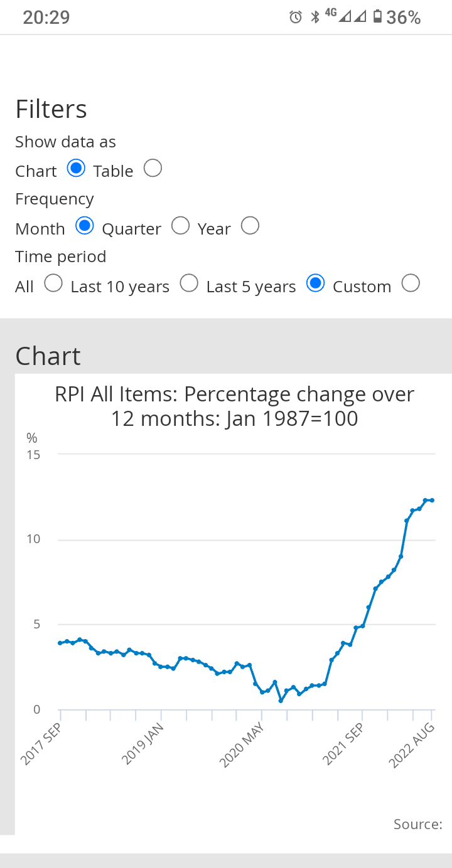The width and height of the screenshot is (452, 868).
Task: Click the latest data point on chart line
Action: pos(432,500)
